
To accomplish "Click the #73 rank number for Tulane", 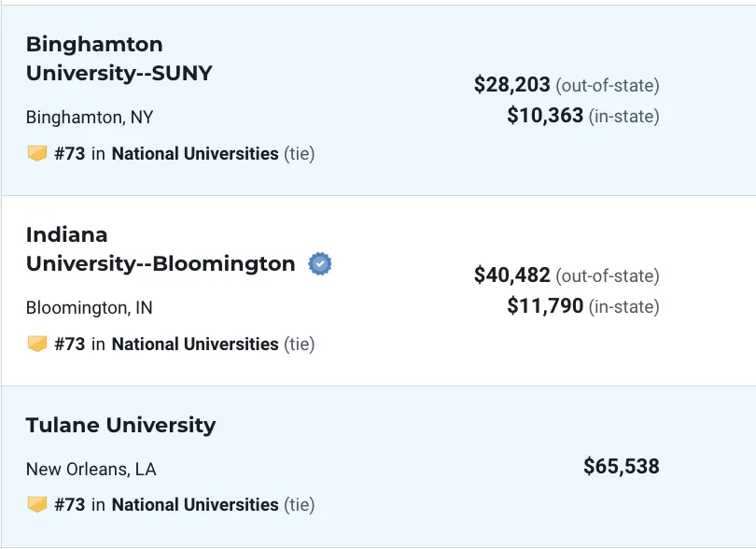I will click(x=70, y=505).
